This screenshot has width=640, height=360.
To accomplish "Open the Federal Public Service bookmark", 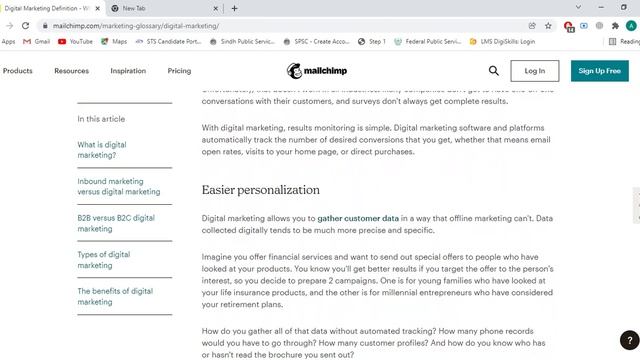I will [x=427, y=42].
